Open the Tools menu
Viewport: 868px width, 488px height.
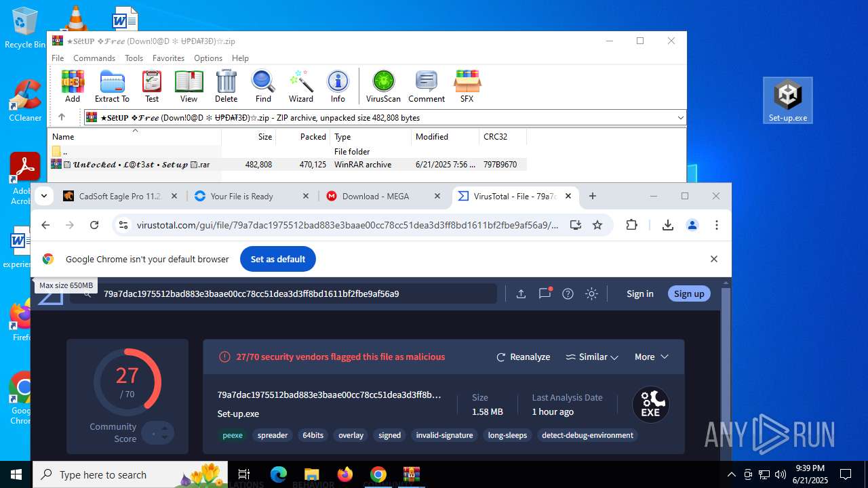click(x=134, y=58)
